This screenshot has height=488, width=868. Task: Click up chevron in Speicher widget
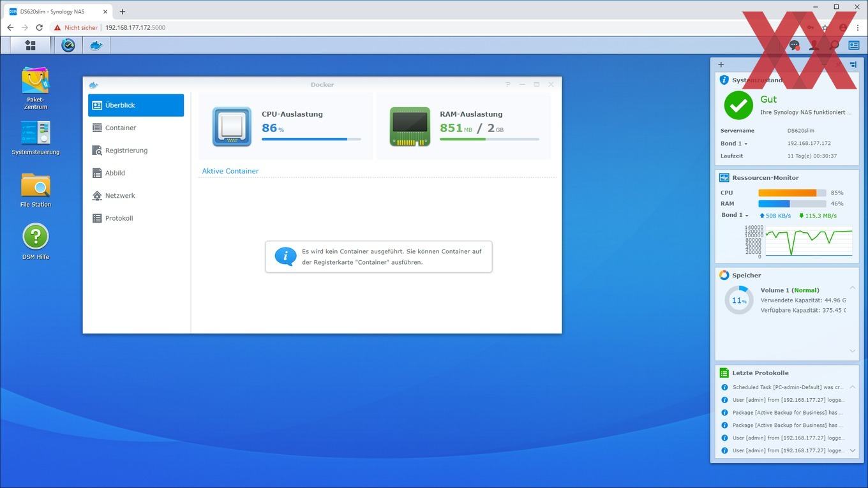click(x=853, y=288)
